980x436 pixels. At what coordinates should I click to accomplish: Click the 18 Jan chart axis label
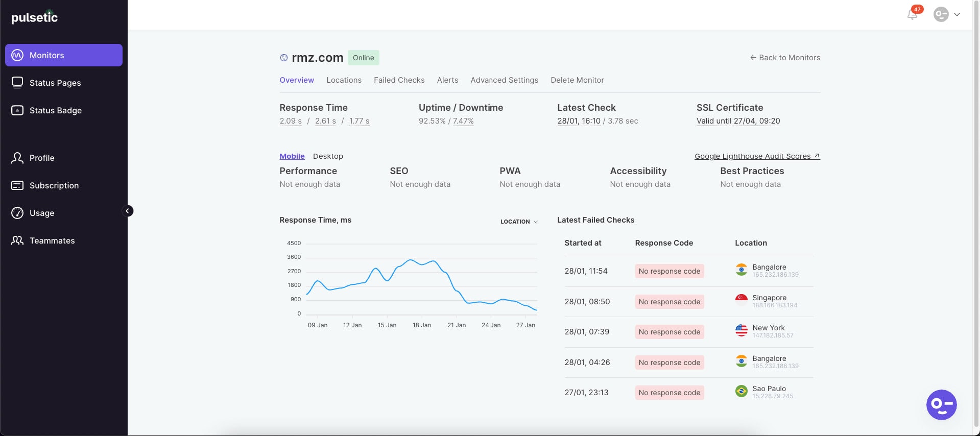pos(422,325)
